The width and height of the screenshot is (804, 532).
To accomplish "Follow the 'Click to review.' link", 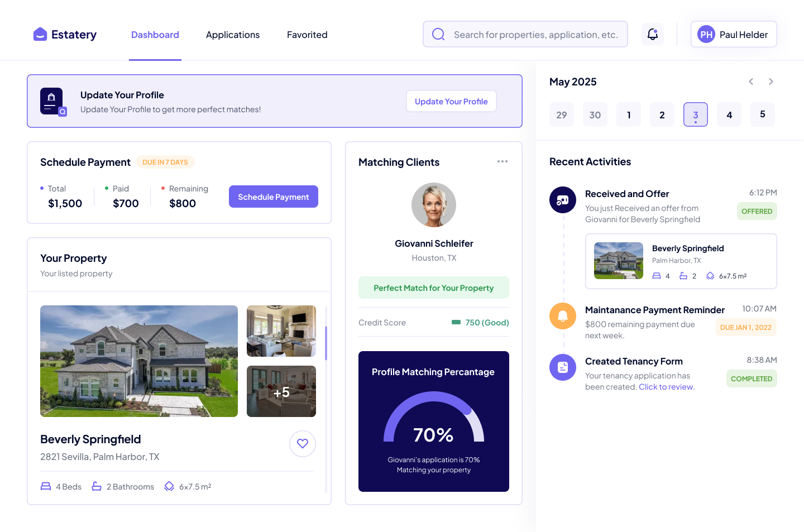I will coord(666,387).
